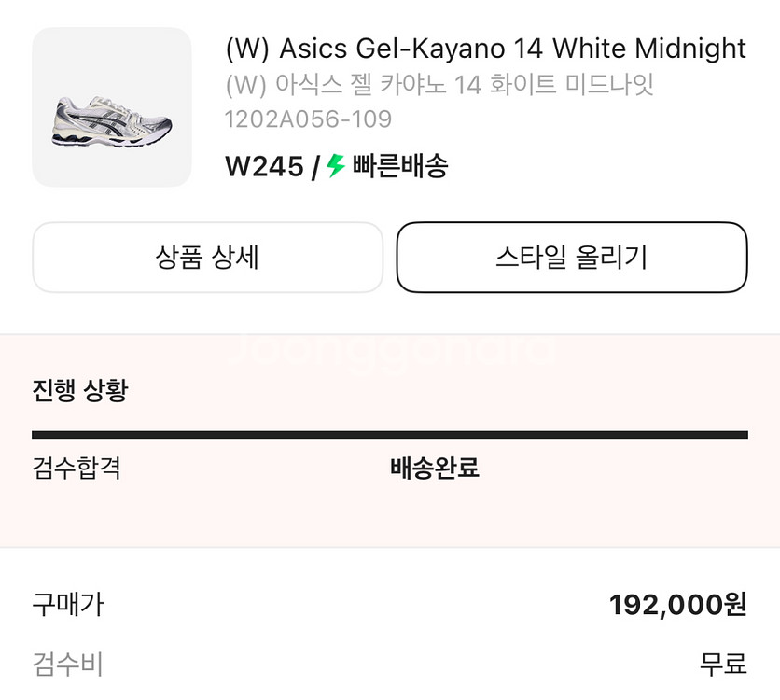Tap the 스타일 올리기 button
This screenshot has height=700, width=780.
[572, 258]
